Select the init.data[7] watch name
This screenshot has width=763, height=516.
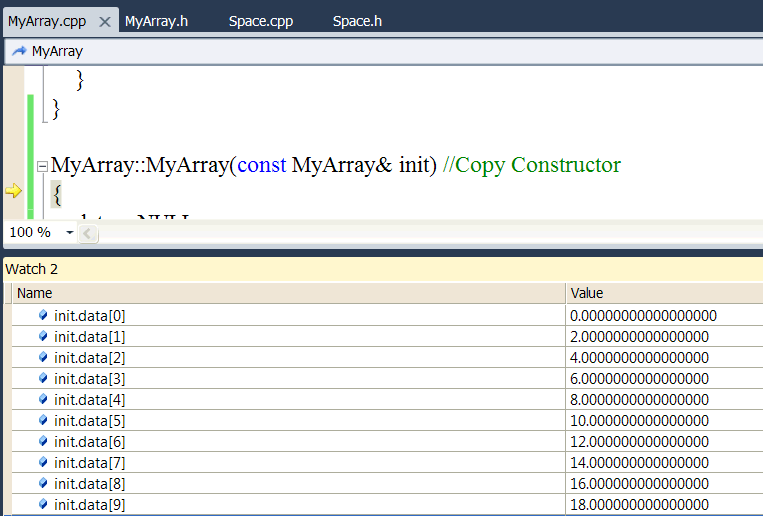pos(90,462)
